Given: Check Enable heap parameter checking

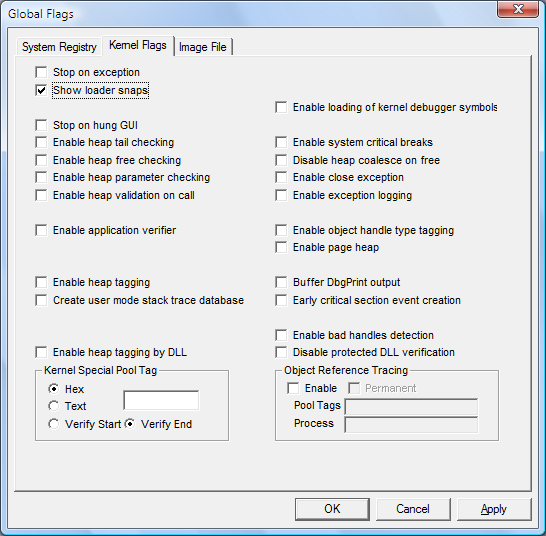Looking at the screenshot, I should [41, 177].
